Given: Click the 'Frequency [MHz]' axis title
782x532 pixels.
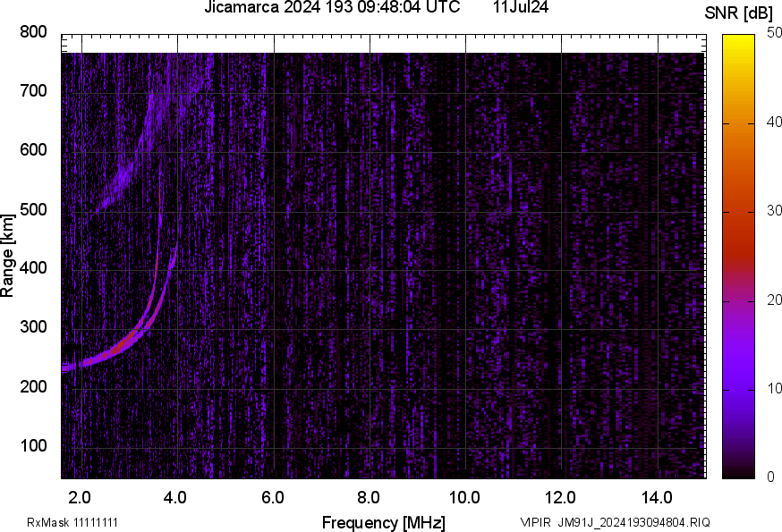Looking at the screenshot, I should (x=384, y=522).
